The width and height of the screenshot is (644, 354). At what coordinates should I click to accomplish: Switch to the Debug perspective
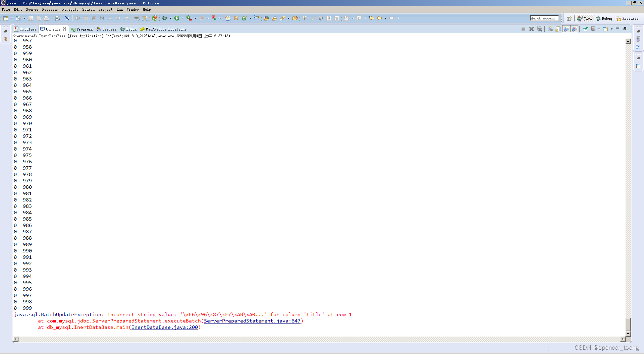(x=604, y=18)
